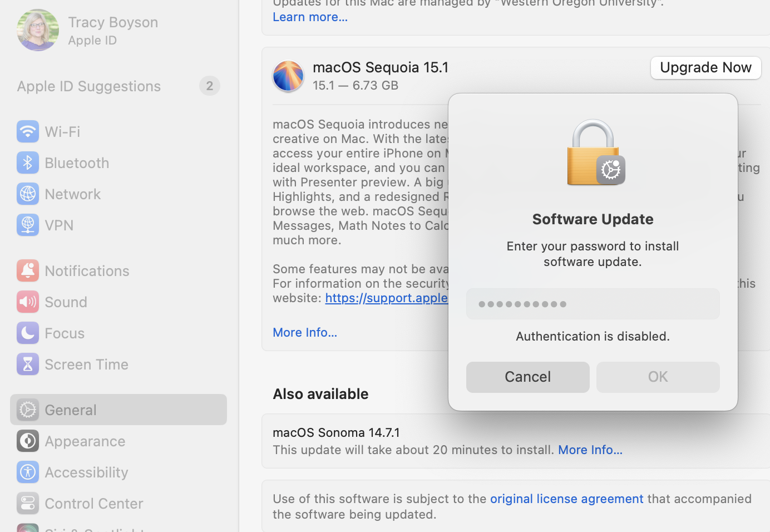Open Sound settings

[119, 302]
